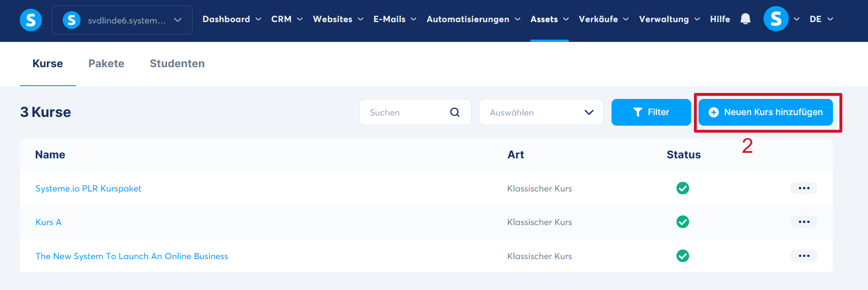Expand the account menu chevron beside avatar
This screenshot has width=868, height=290.
(x=797, y=19)
